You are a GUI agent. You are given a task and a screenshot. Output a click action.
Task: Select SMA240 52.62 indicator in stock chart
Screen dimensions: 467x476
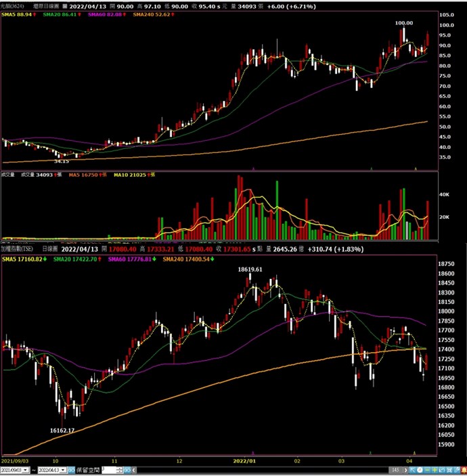151,14
